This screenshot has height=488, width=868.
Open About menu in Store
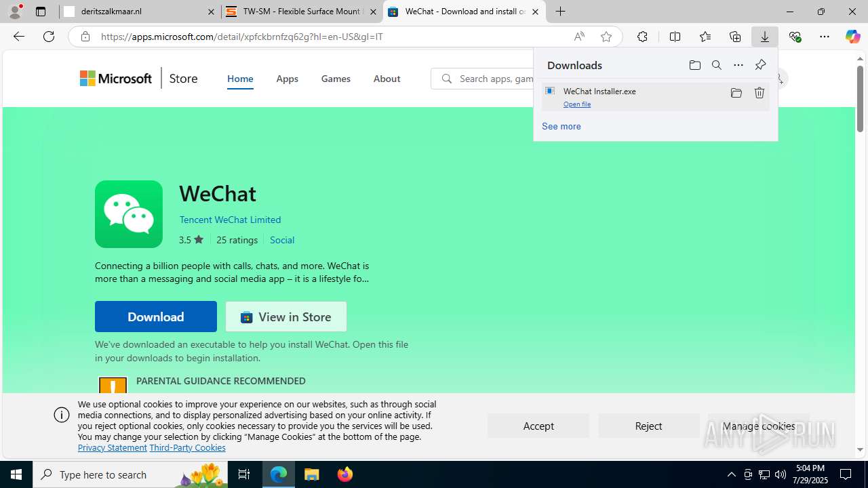[x=387, y=79]
